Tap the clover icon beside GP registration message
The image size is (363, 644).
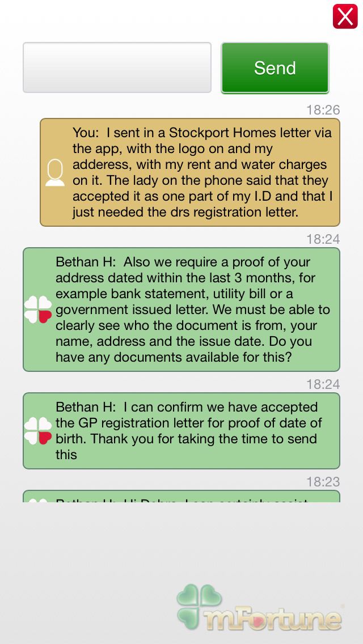coord(38,431)
